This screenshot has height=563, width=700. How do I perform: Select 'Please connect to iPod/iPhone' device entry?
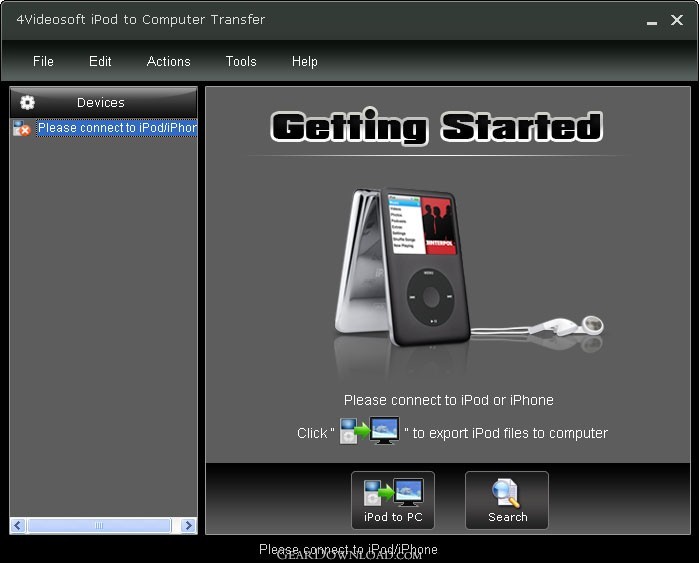(x=117, y=128)
